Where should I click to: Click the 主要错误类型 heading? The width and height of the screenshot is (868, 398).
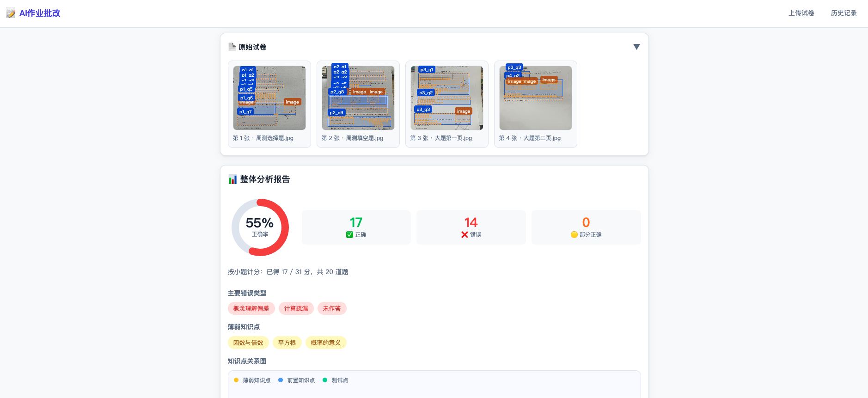(247, 293)
